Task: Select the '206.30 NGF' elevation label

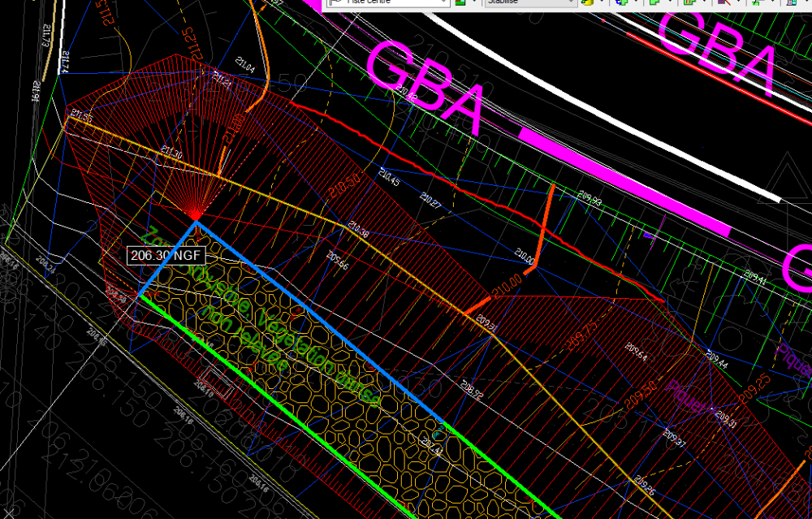Action: click(166, 255)
